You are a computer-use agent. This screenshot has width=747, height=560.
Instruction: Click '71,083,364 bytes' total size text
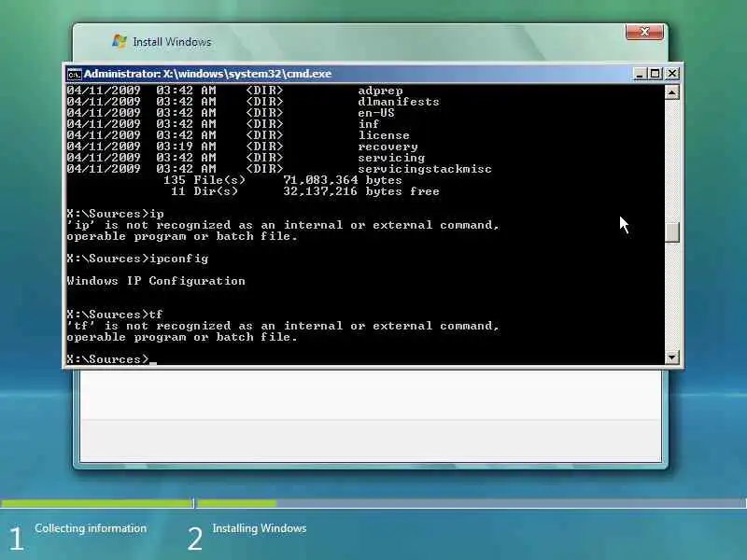pos(343,180)
